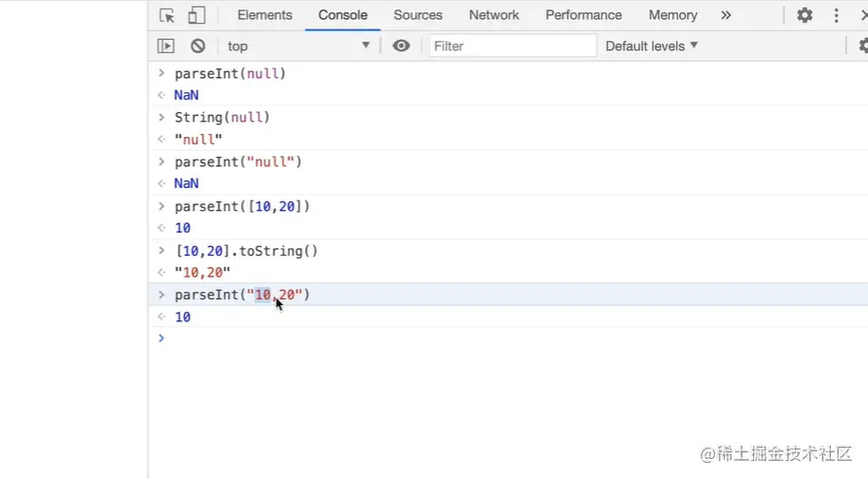Show more DevTools tabs chevron
The image size is (868, 479).
point(726,15)
